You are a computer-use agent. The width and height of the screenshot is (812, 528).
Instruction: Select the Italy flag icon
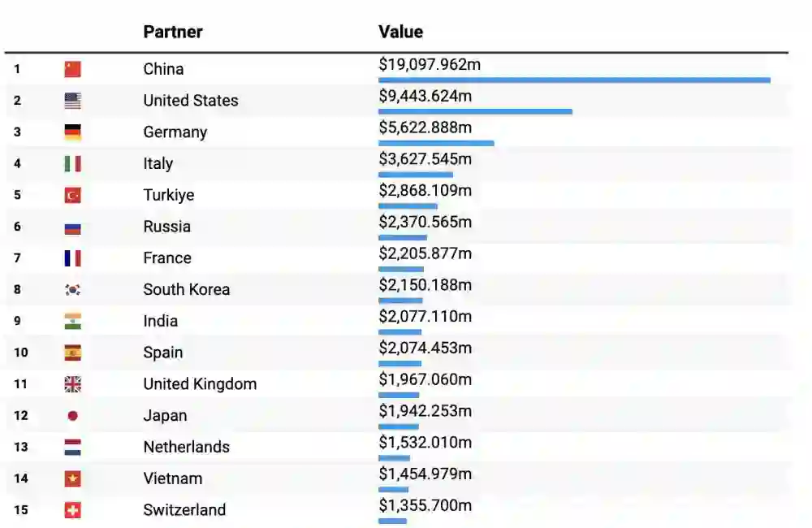tap(73, 164)
